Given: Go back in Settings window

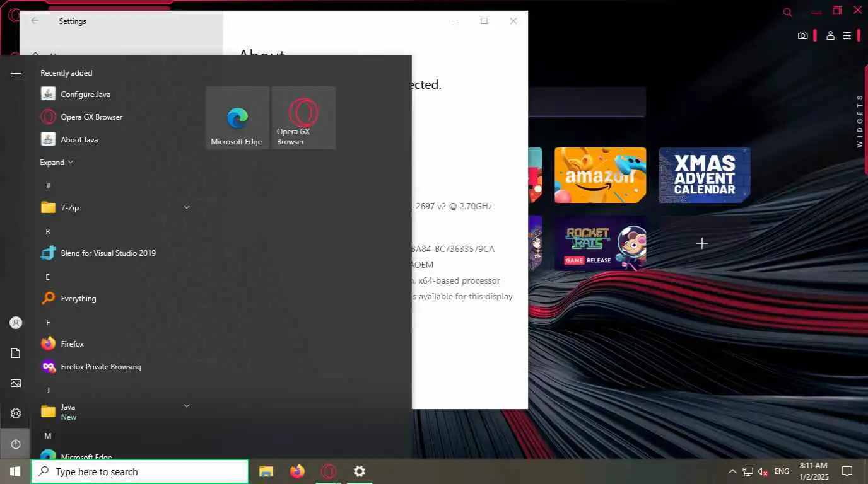Looking at the screenshot, I should (35, 21).
